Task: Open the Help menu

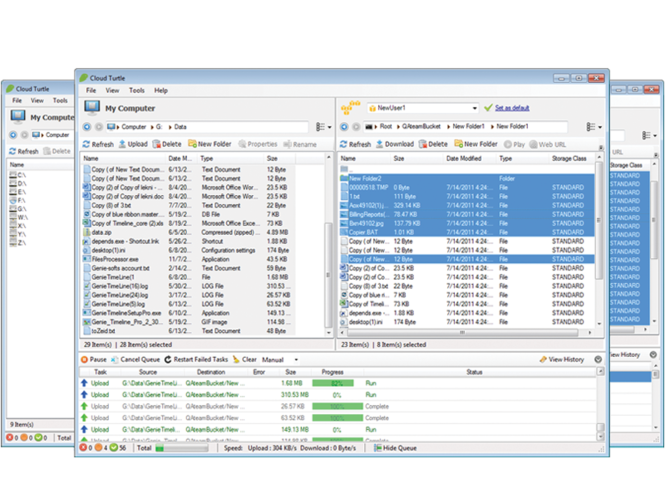Action: 161,90
